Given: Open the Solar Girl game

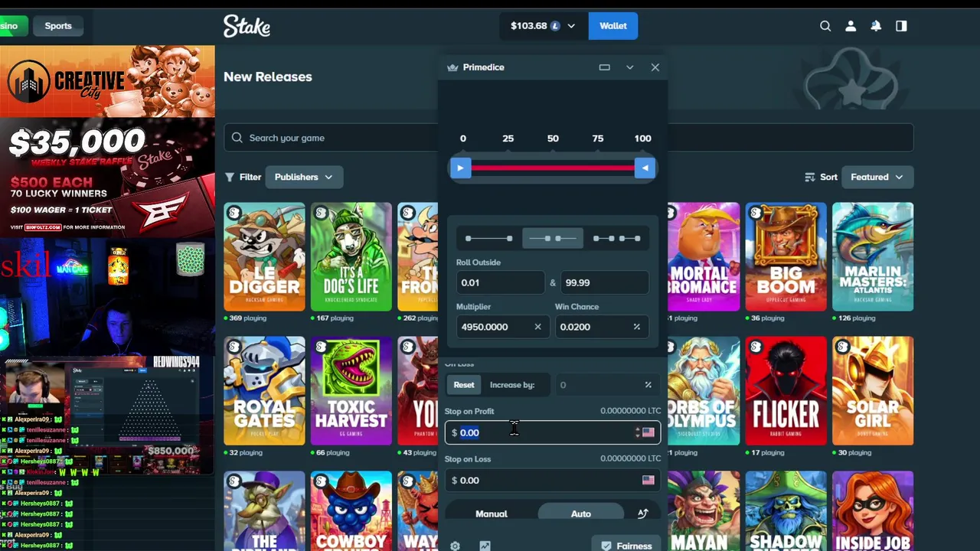Looking at the screenshot, I should point(873,391).
